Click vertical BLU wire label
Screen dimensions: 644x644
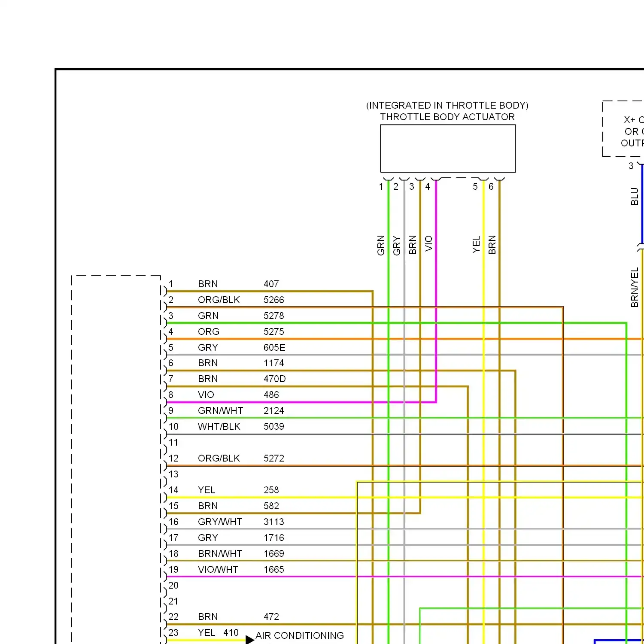point(635,196)
